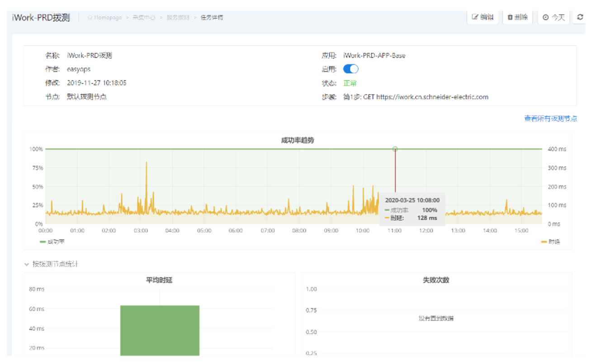Click the 默认拨测节点 node value
The height and width of the screenshot is (364, 615).
pyautogui.click(x=87, y=97)
